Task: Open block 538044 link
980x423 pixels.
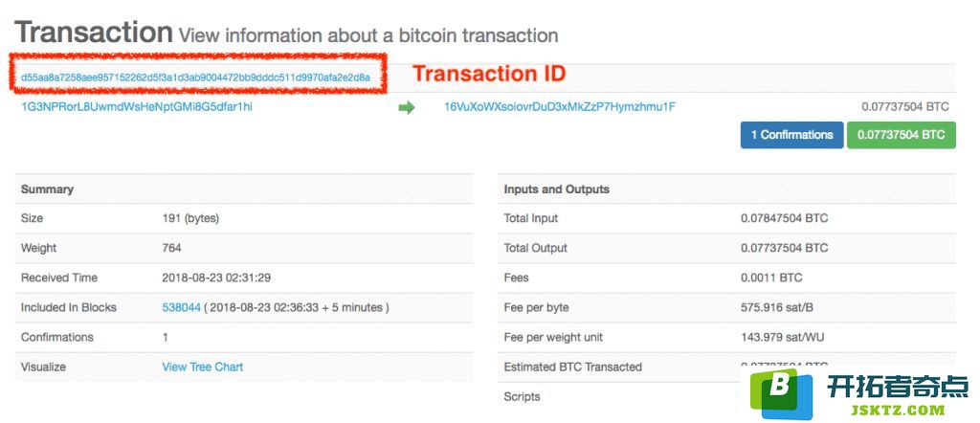Action: [x=181, y=307]
